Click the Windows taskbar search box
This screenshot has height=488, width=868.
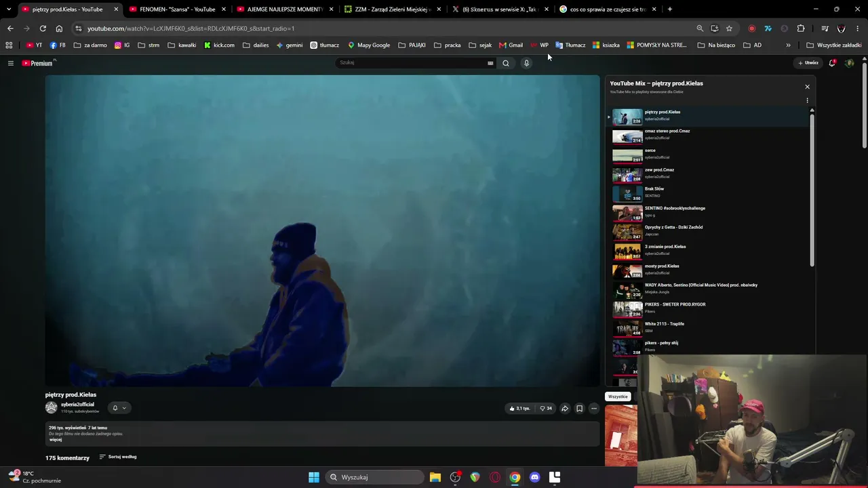(374, 477)
